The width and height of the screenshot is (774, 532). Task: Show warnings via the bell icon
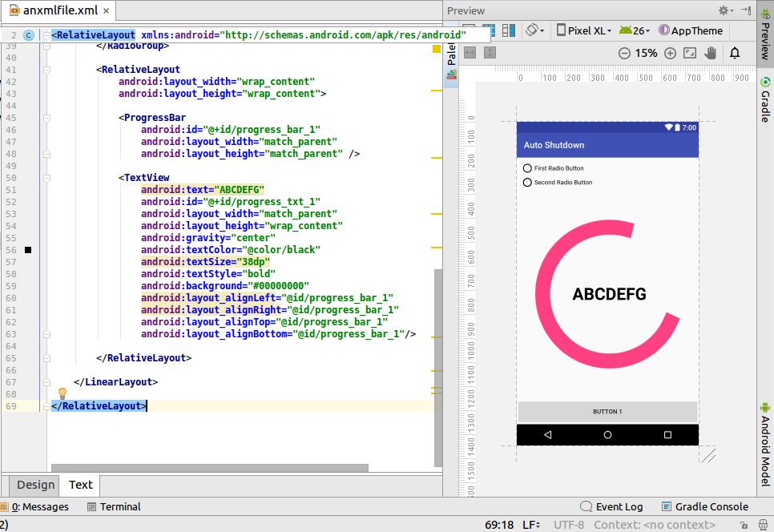point(735,53)
